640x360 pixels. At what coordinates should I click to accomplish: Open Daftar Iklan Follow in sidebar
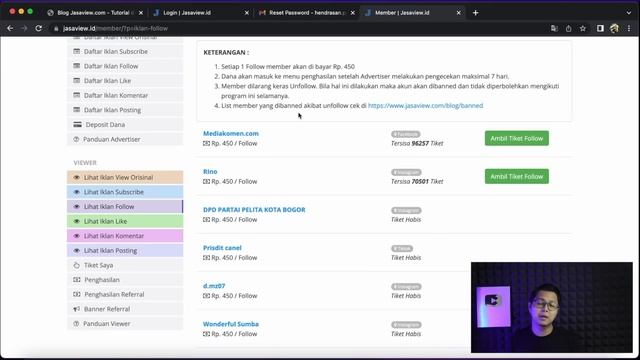[x=125, y=66]
